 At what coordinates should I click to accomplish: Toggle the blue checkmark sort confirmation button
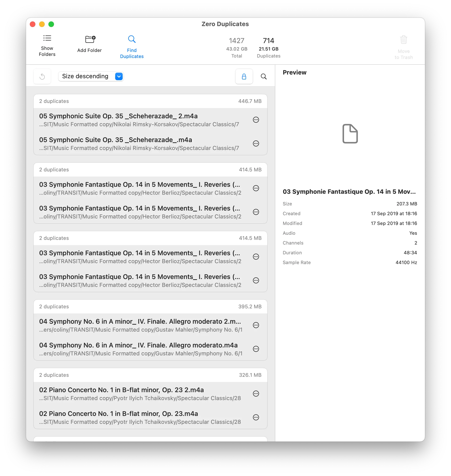pos(119,76)
